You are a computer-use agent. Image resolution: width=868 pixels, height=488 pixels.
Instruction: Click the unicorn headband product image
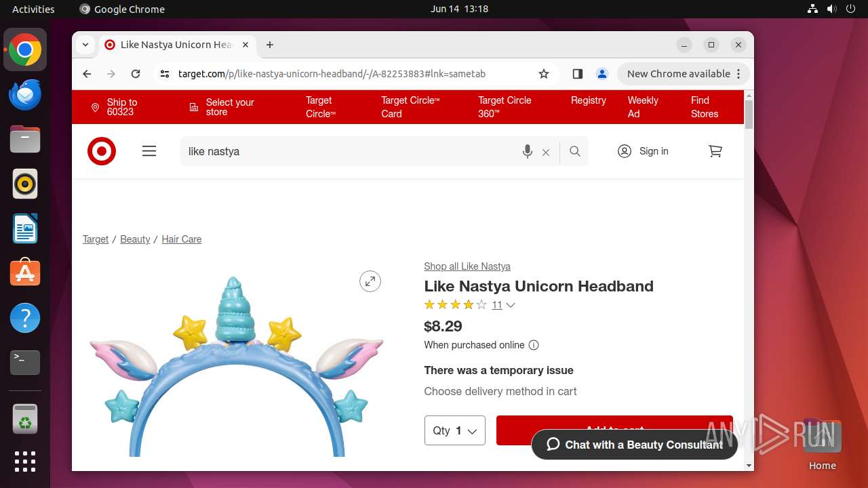pyautogui.click(x=236, y=366)
